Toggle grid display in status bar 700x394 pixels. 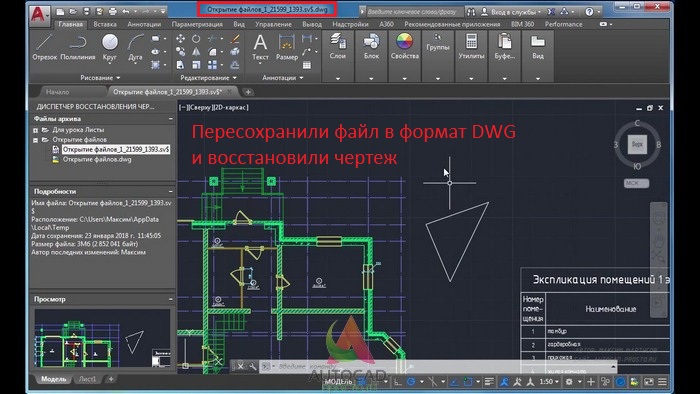(x=362, y=382)
